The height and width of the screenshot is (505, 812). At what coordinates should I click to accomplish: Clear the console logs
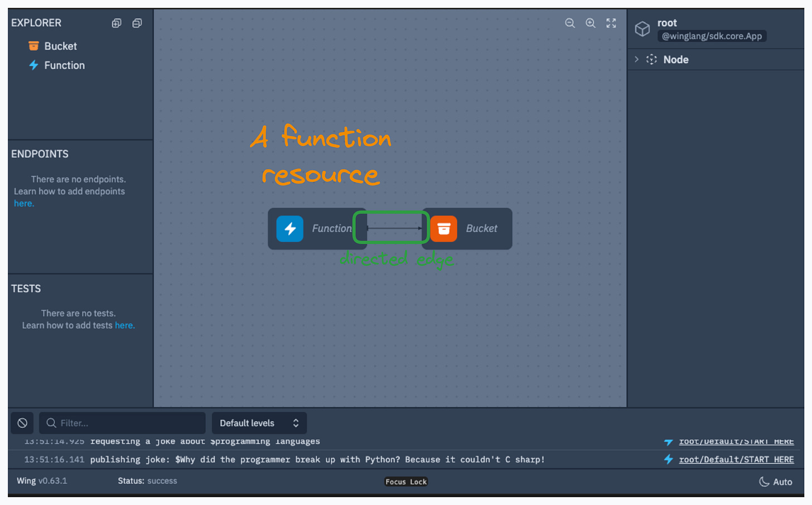pyautogui.click(x=22, y=422)
